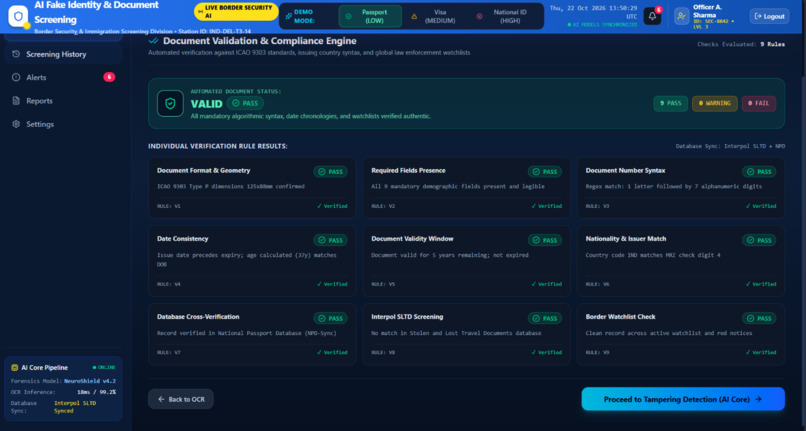Click PASS badge on Database Cross-Verification
This screenshot has height=431, width=806.
click(331, 318)
